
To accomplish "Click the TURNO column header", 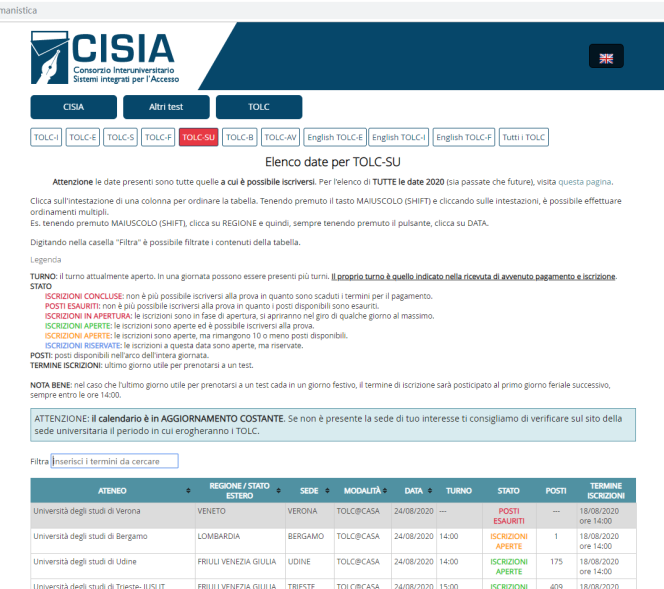I will coord(459,491).
